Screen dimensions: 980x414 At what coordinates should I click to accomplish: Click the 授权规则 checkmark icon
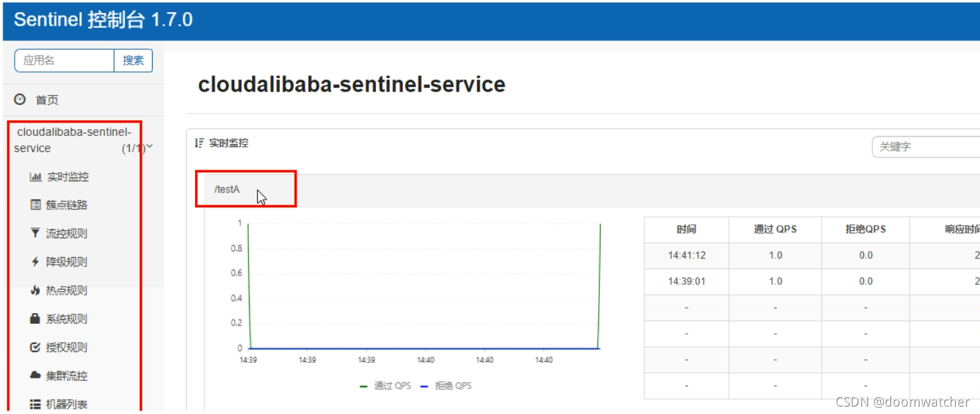click(x=36, y=347)
